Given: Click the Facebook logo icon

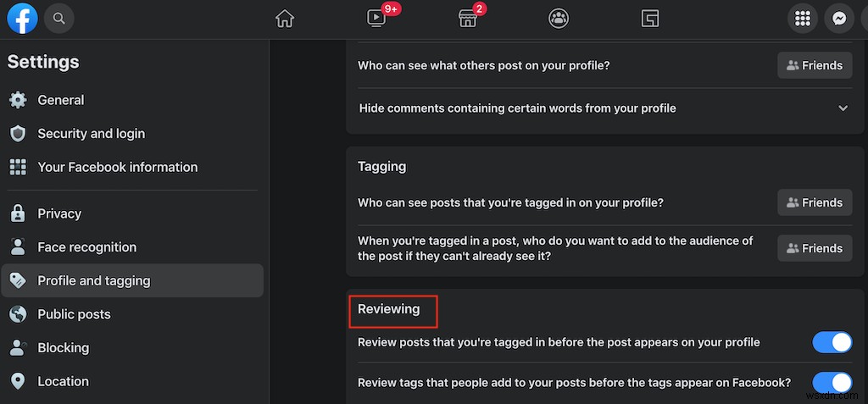Looking at the screenshot, I should click(x=23, y=19).
